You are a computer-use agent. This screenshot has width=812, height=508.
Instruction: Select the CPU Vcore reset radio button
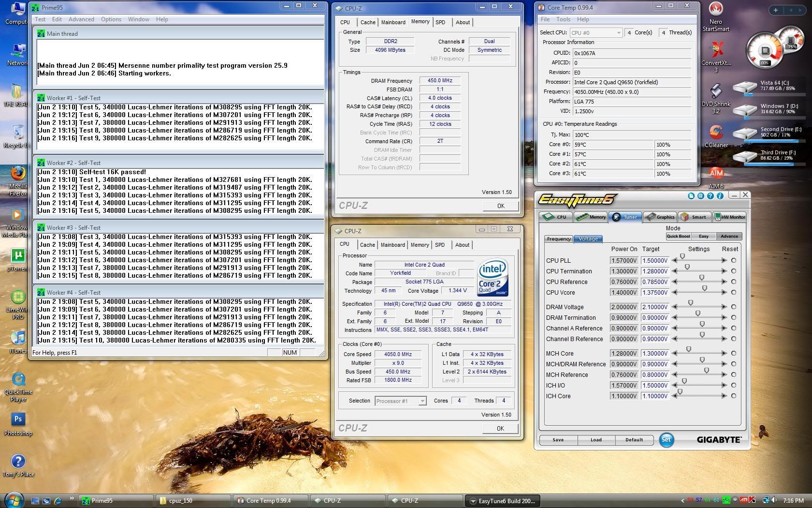[x=734, y=292]
